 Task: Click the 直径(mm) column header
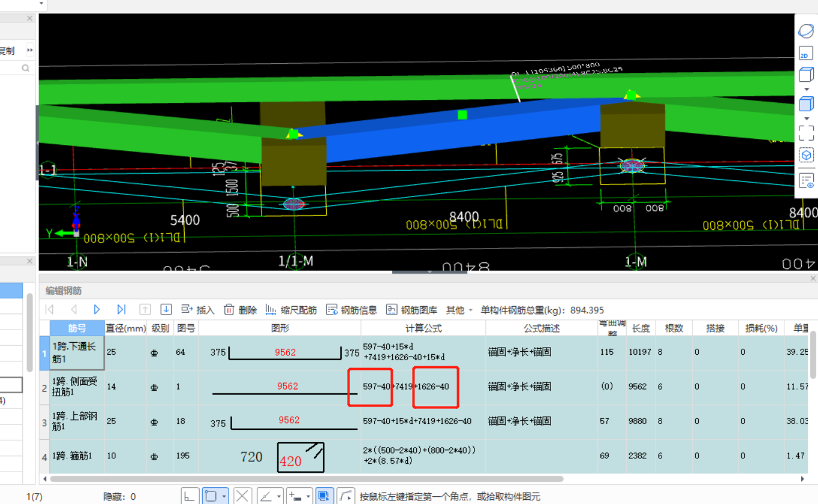click(126, 328)
